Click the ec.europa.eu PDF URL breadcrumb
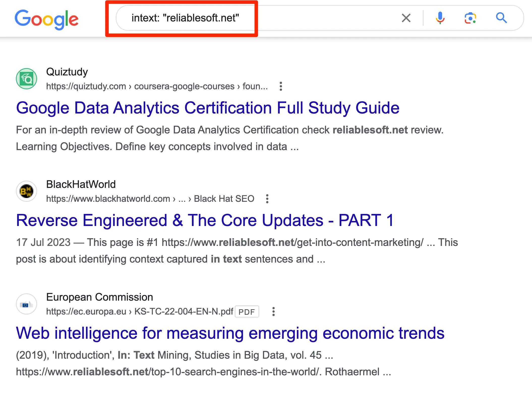The width and height of the screenshot is (532, 396). (139, 312)
